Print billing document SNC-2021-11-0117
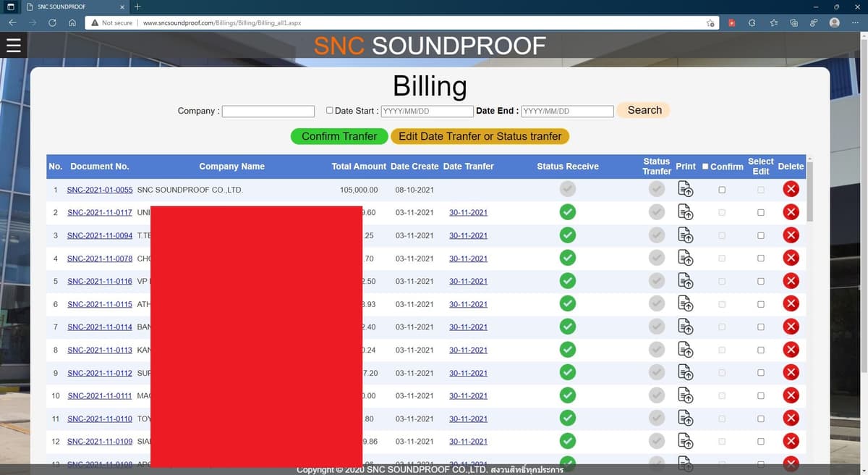The width and height of the screenshot is (868, 475). pos(686,212)
